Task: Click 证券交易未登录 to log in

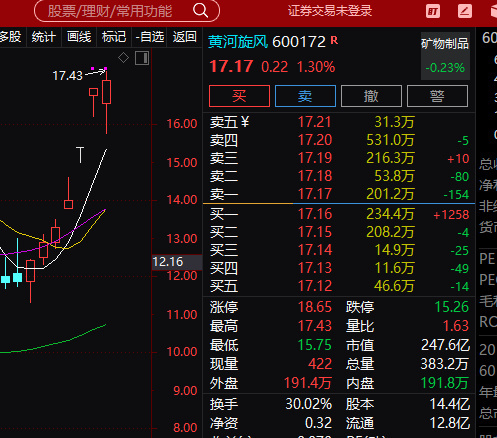Action: click(330, 11)
